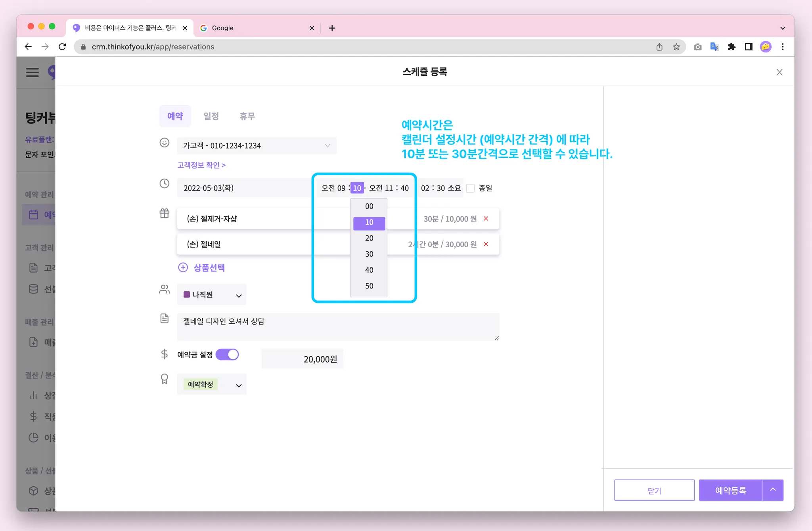Click the Google Translate extension icon
Screen dimensions: 812x531
coord(714,47)
